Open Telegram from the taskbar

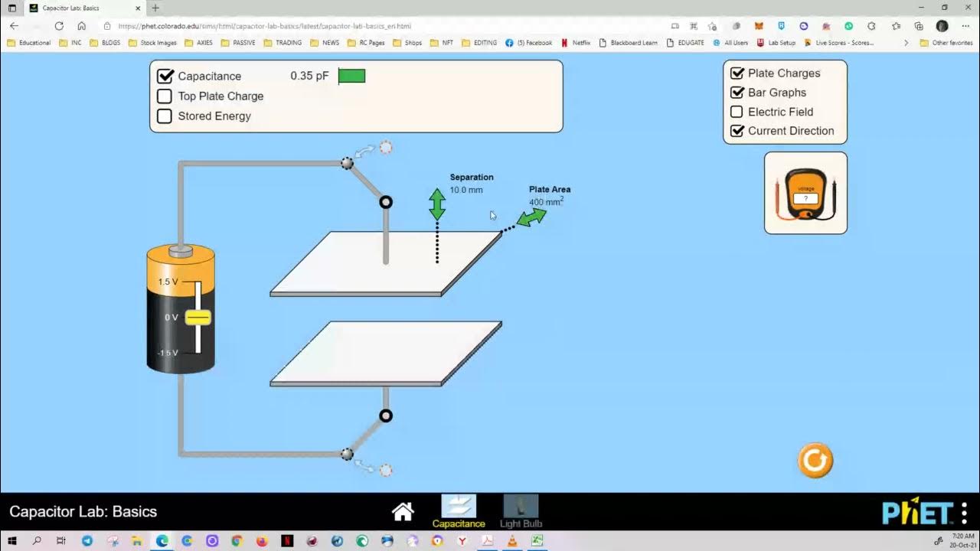click(87, 541)
